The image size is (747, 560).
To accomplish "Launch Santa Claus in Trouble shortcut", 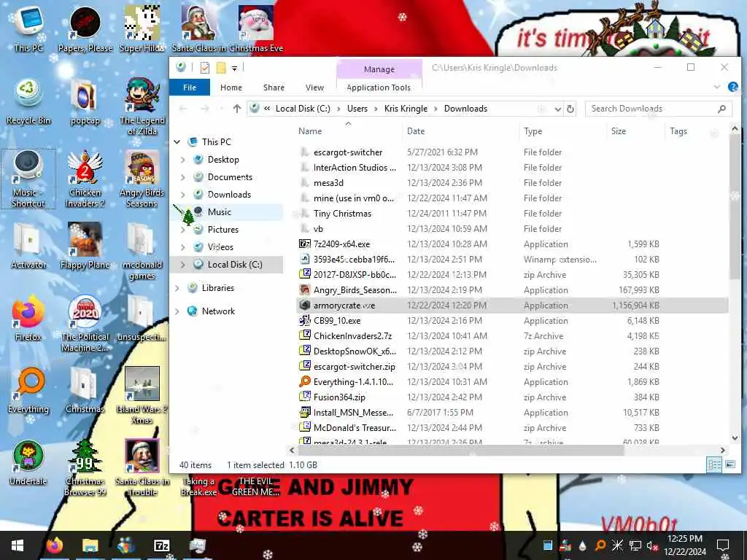I will tap(142, 467).
